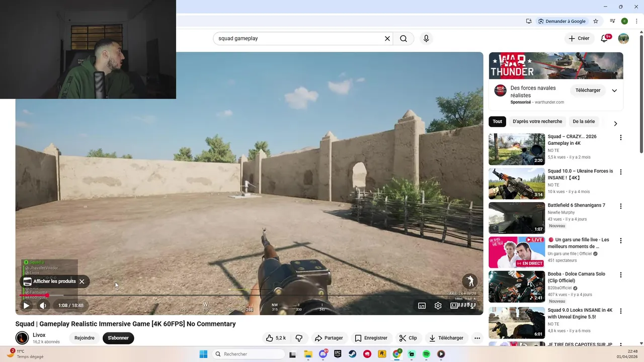Open the 'Squad – CRAZY... 2026' video thumbnail

point(517,149)
